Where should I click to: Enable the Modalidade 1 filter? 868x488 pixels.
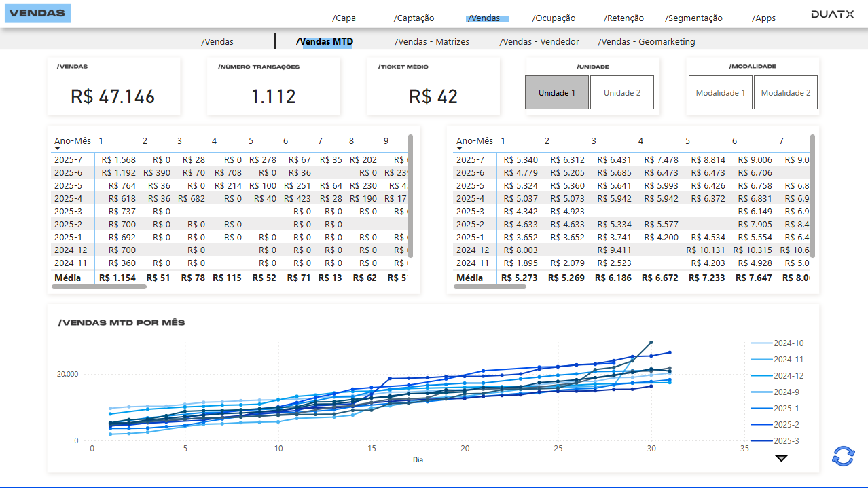point(720,92)
